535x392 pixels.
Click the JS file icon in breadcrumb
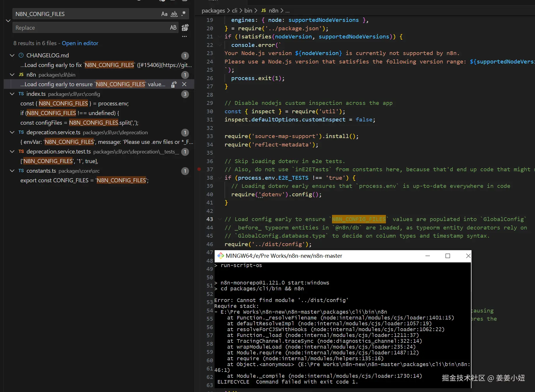tap(263, 10)
